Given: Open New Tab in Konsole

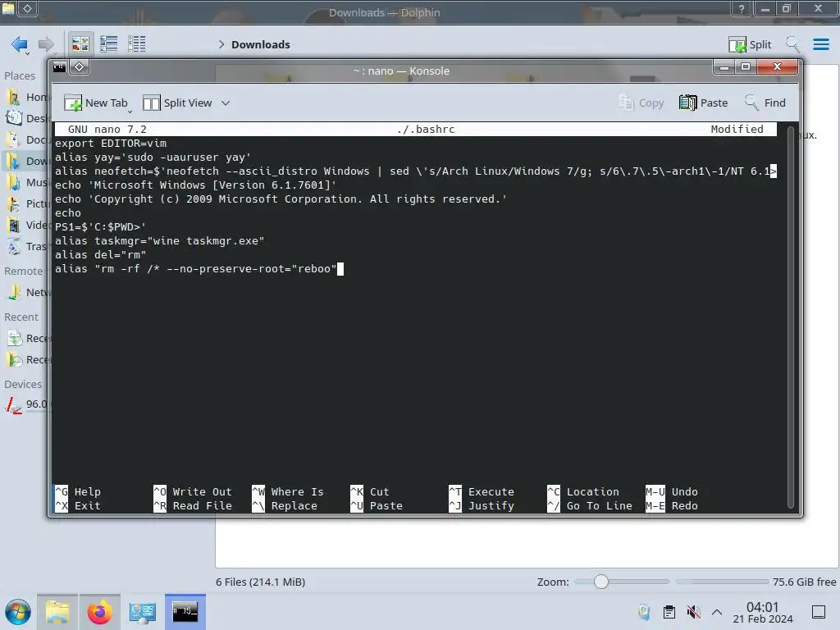Looking at the screenshot, I should coord(97,103).
